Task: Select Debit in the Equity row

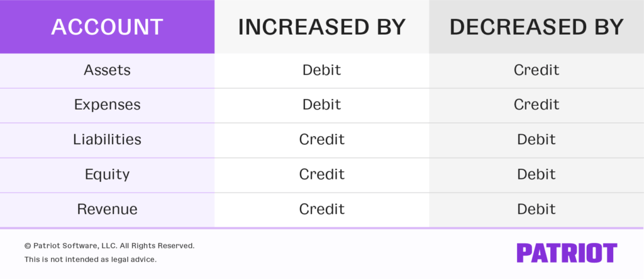Action: pos(536,174)
